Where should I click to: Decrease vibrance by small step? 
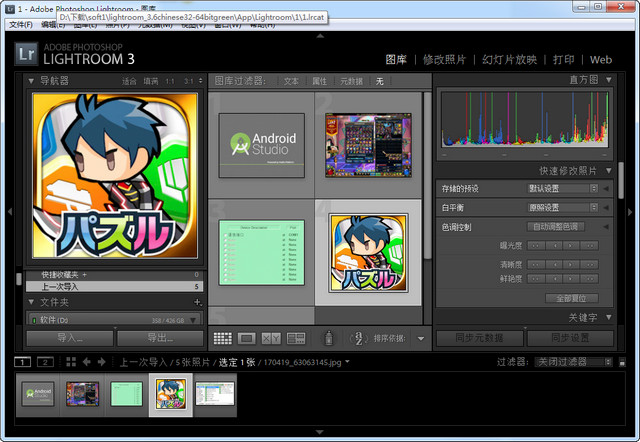click(x=554, y=279)
